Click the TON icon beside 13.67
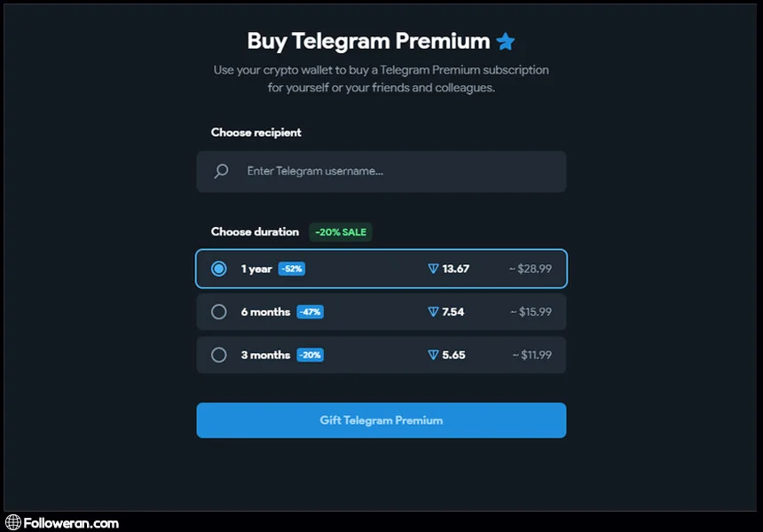This screenshot has height=532, width=763. pos(433,269)
